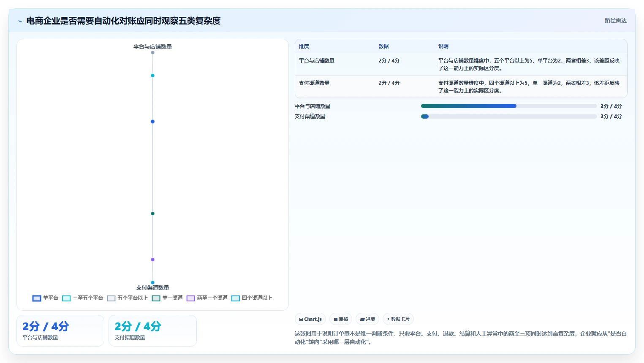This screenshot has width=644, height=363.
Task: Click the 支付渠道数量 data card
Action: 152,330
